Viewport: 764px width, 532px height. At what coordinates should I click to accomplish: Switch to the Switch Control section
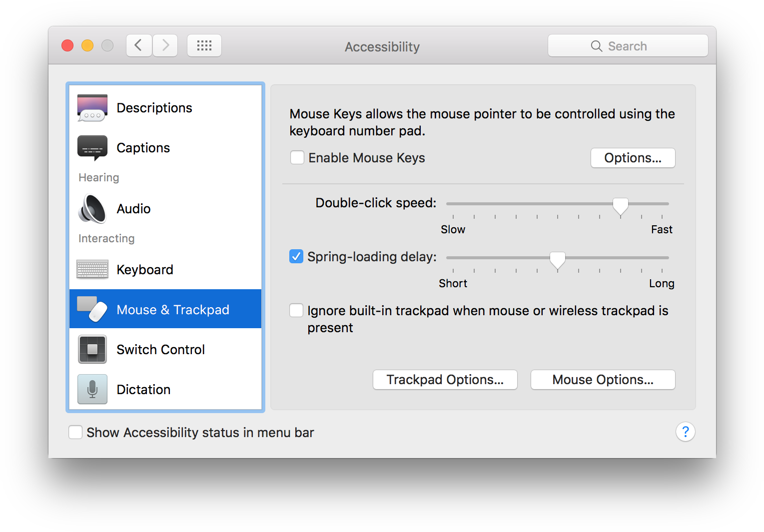[160, 349]
